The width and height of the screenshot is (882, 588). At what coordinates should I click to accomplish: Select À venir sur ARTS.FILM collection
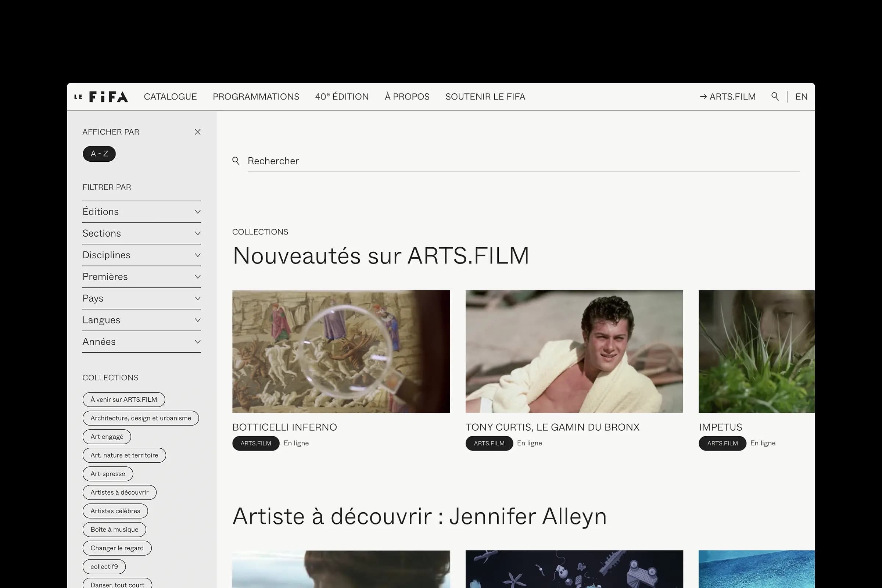click(124, 400)
